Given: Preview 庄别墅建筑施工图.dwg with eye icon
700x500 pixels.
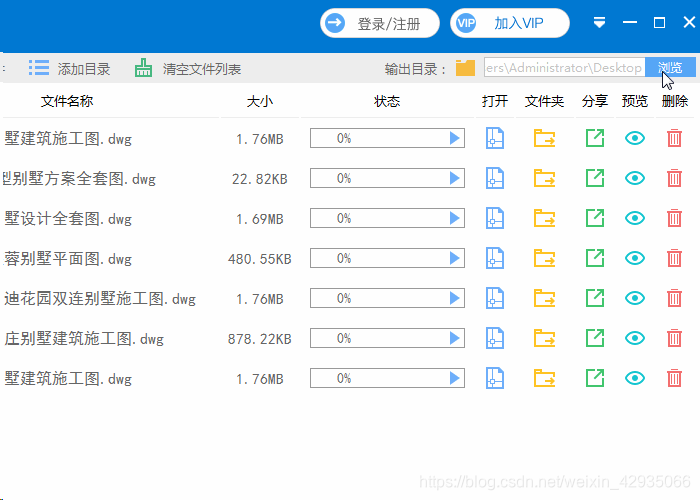Looking at the screenshot, I should pos(635,338).
